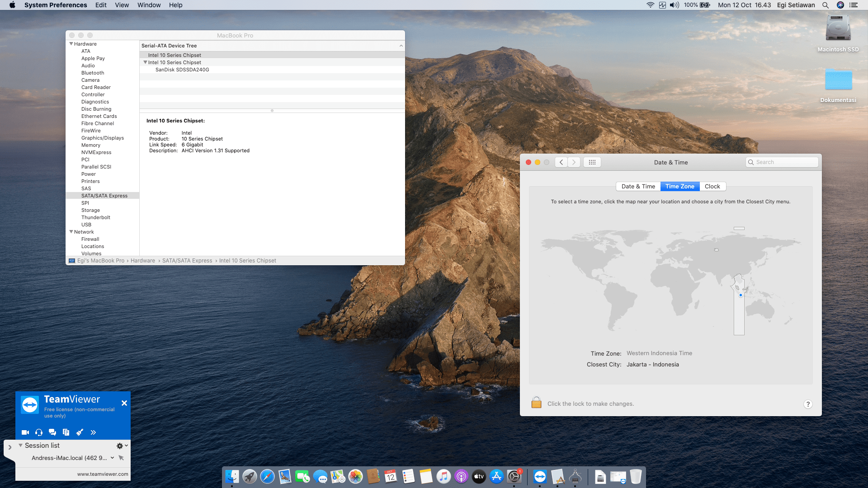868x488 pixels.
Task: Collapse the Hardware tree section
Action: (71, 44)
